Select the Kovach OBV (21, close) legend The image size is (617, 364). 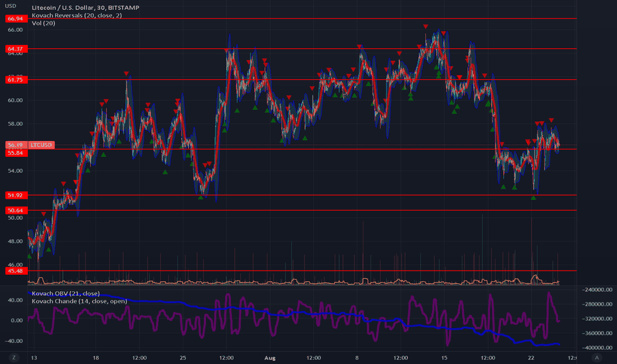tap(66, 294)
